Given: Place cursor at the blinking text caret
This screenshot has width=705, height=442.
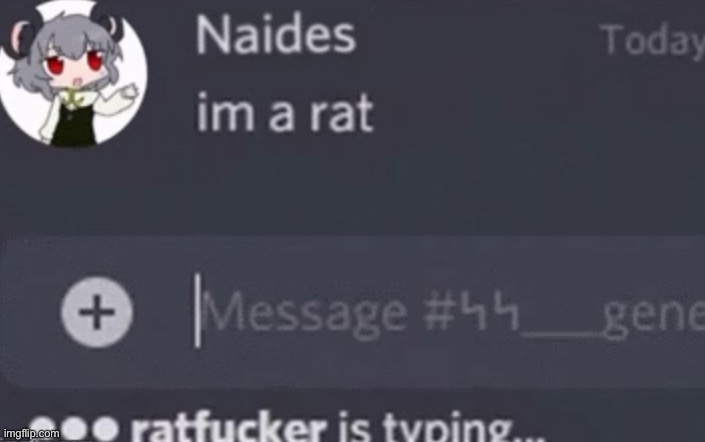Looking at the screenshot, I should pos(197,311).
